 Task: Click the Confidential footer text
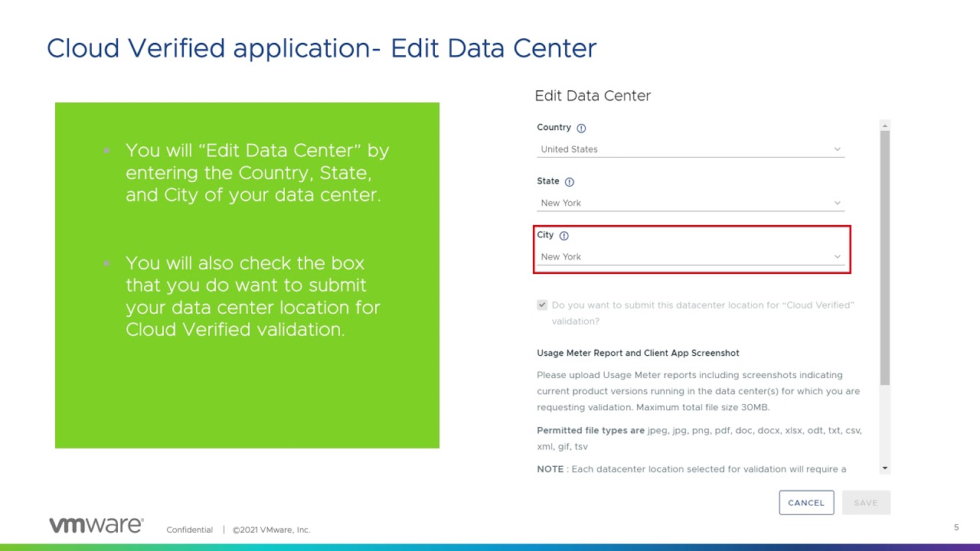click(x=189, y=530)
